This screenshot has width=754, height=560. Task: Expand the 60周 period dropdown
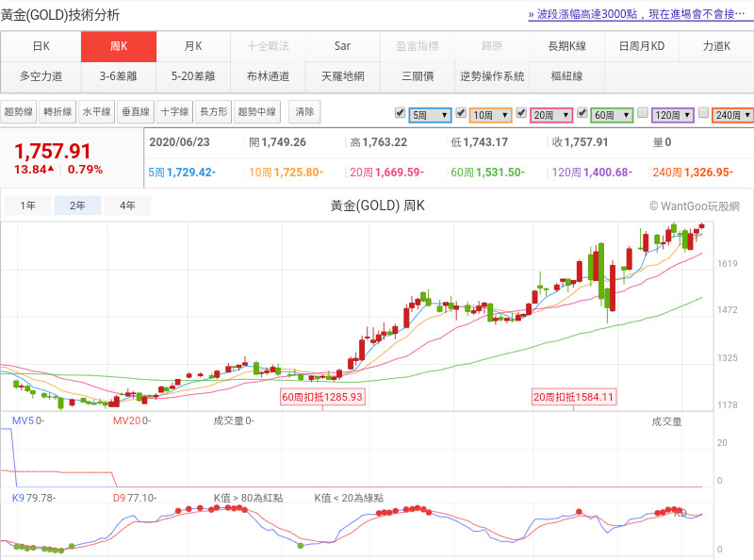(x=612, y=115)
